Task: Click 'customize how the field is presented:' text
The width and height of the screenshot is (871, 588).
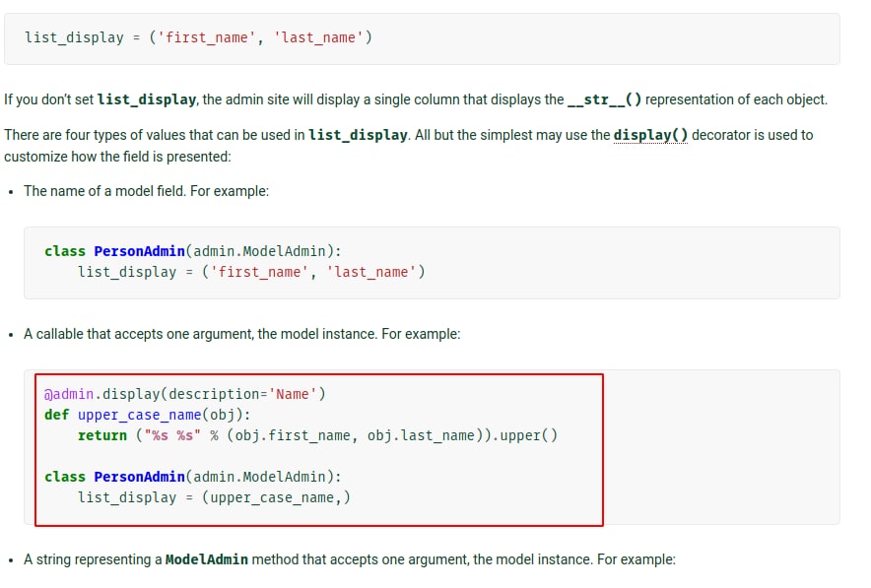Action: pyautogui.click(x=117, y=157)
